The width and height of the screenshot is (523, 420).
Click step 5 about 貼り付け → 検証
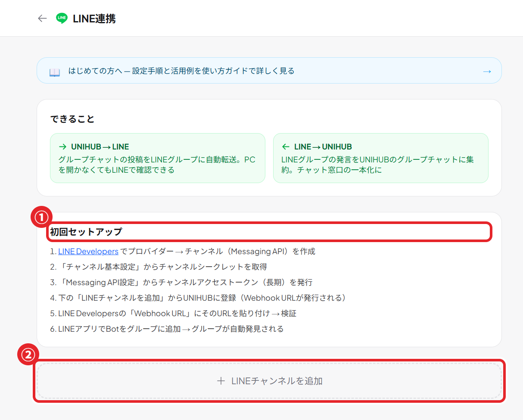tap(173, 313)
